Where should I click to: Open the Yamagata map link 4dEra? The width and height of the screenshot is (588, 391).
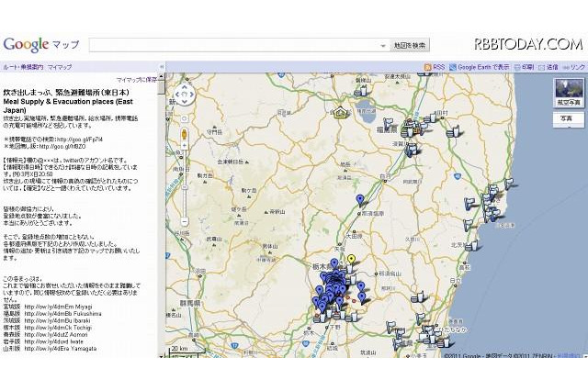[x=61, y=348]
